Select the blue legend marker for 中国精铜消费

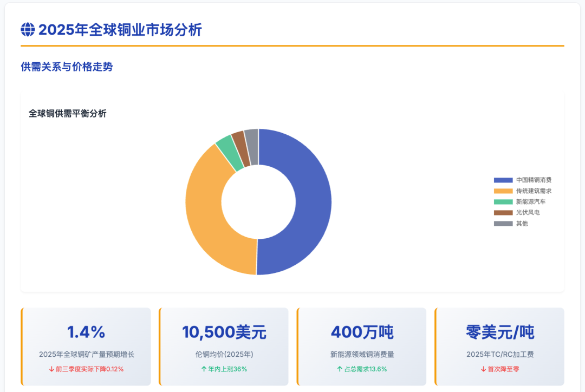pos(504,180)
